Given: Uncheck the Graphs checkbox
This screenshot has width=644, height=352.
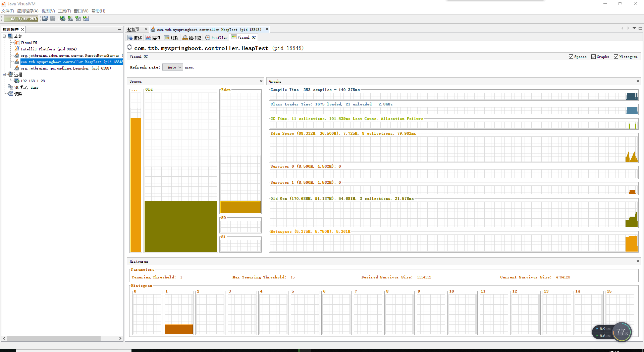Looking at the screenshot, I should [593, 57].
